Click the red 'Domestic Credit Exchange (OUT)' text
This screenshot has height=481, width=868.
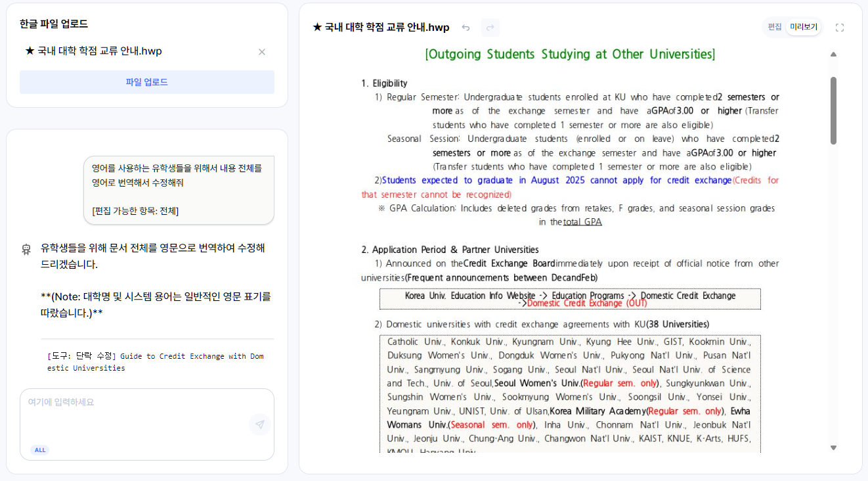coord(586,304)
